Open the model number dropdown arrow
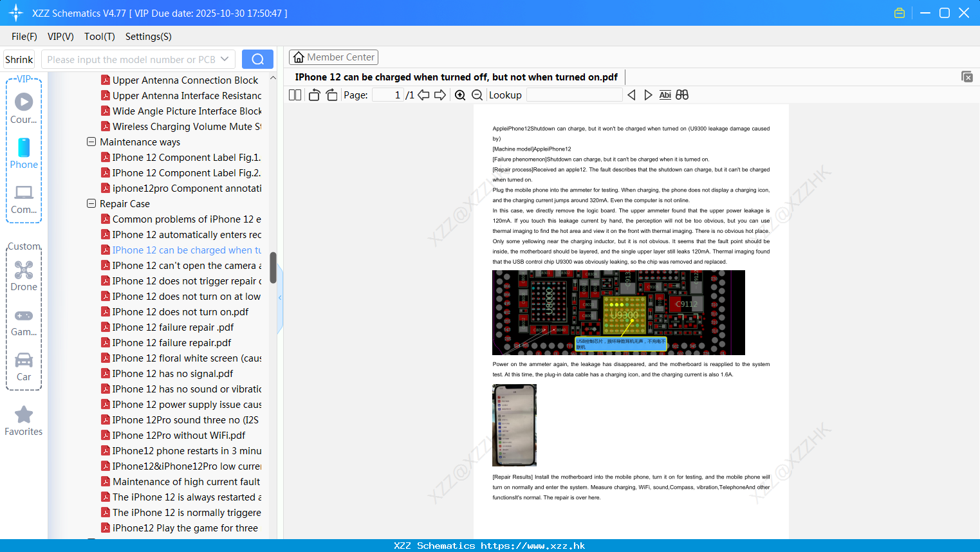The height and width of the screenshot is (552, 980). (225, 59)
